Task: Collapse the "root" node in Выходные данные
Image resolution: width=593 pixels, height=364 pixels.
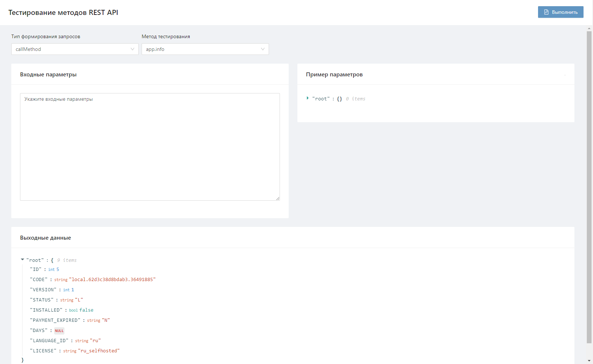Action: [23, 260]
